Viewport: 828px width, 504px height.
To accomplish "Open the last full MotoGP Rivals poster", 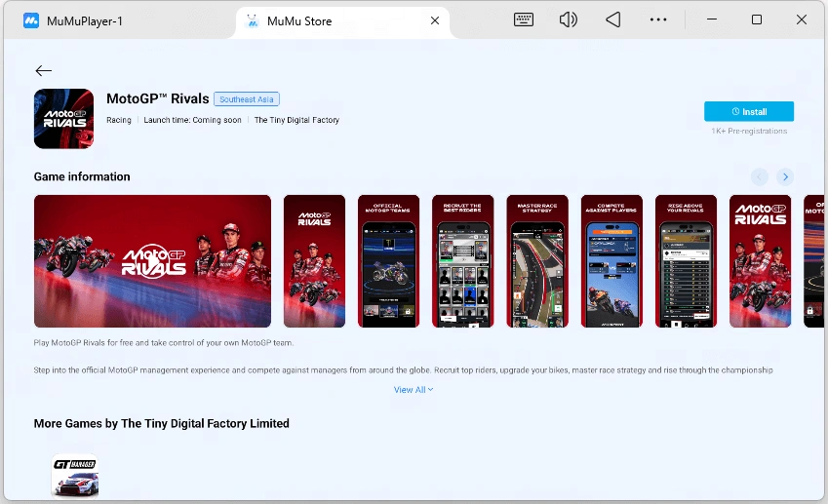I will pyautogui.click(x=761, y=261).
